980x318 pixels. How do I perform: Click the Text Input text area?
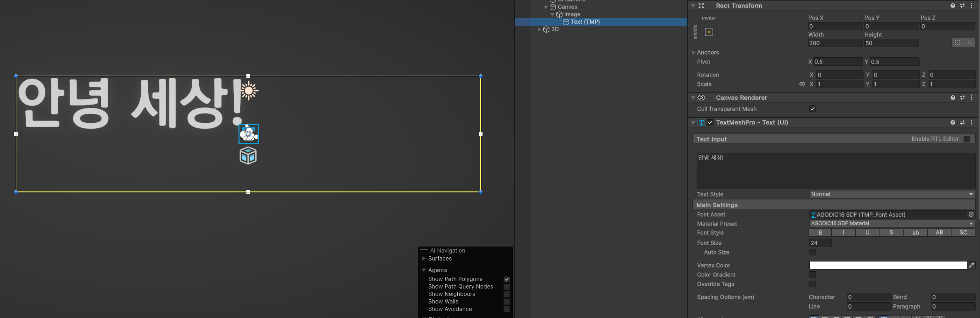click(836, 170)
